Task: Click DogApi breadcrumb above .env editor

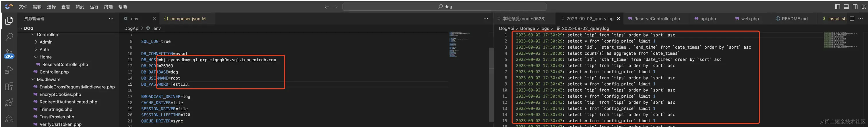Action: [132, 29]
